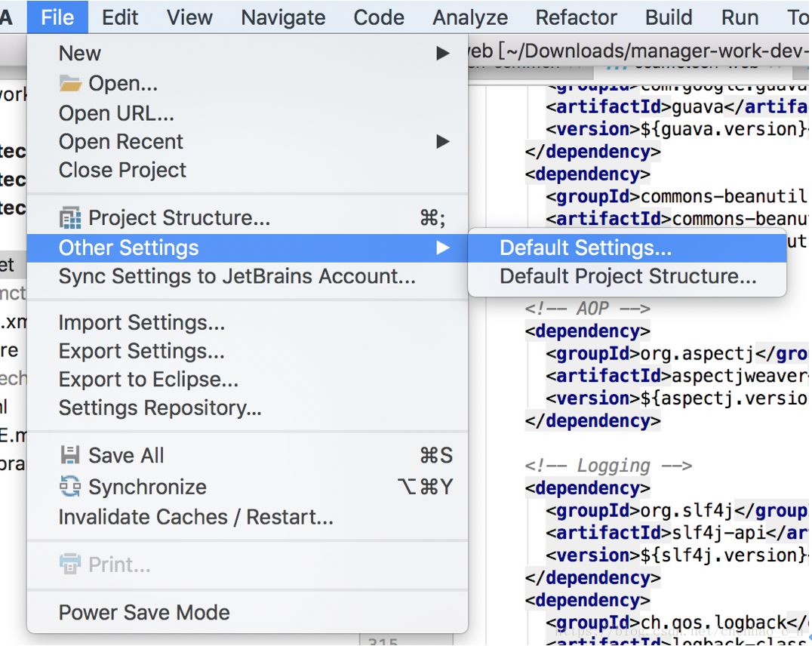Click the AOP comment line in editor
This screenshot has height=646, width=812.
pos(587,309)
